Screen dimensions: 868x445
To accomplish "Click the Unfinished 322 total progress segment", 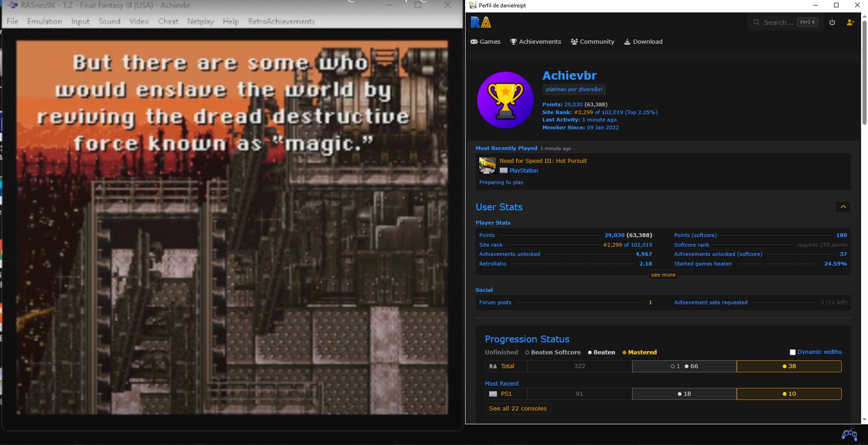I will coord(579,366).
